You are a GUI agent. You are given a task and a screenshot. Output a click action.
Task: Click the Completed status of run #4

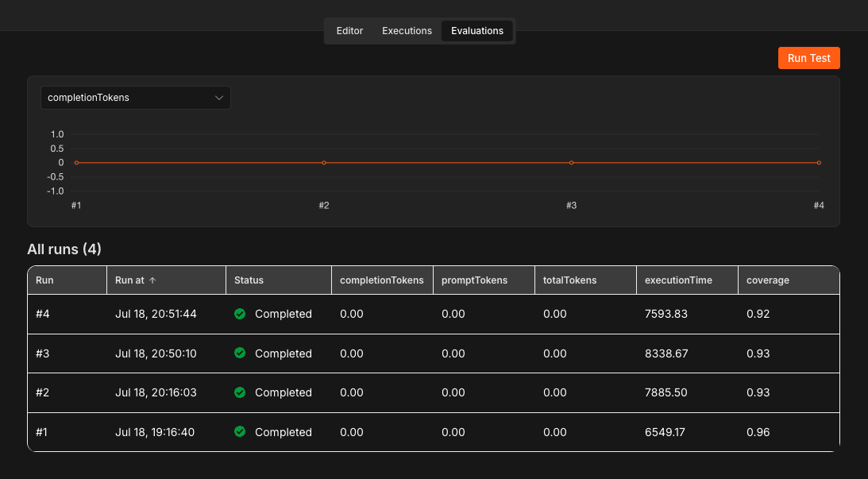284,314
